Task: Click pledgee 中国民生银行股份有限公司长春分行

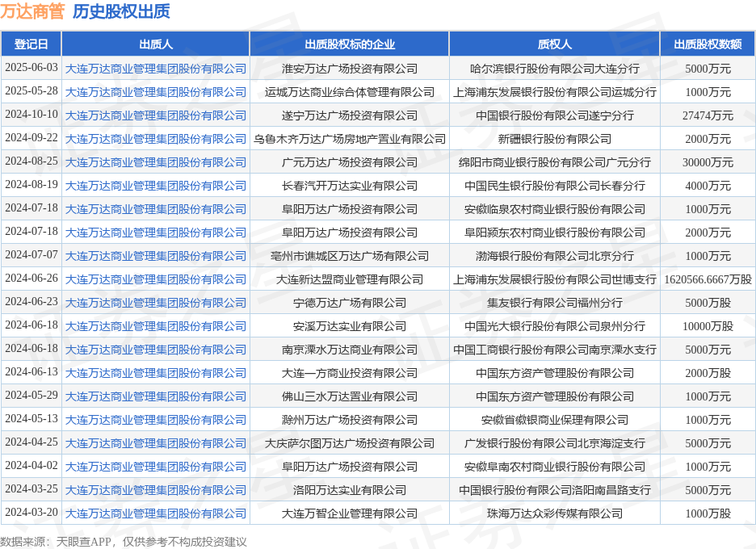Action: tap(554, 186)
